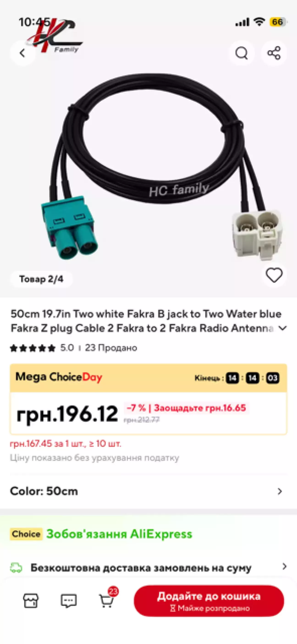Open Зобов'язання AliExpress commitment section
Image resolution: width=297 pixels, height=644 pixels.
tap(119, 534)
